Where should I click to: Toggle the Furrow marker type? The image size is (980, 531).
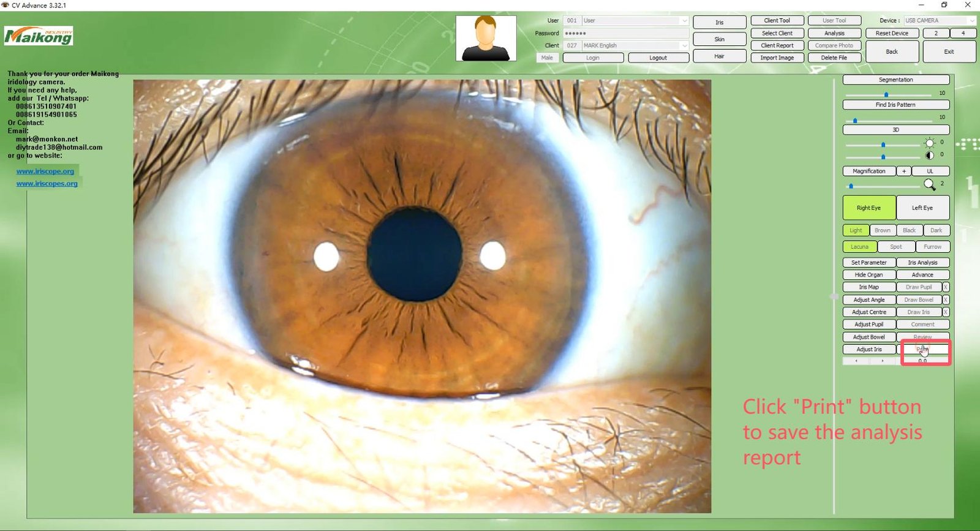(x=933, y=247)
